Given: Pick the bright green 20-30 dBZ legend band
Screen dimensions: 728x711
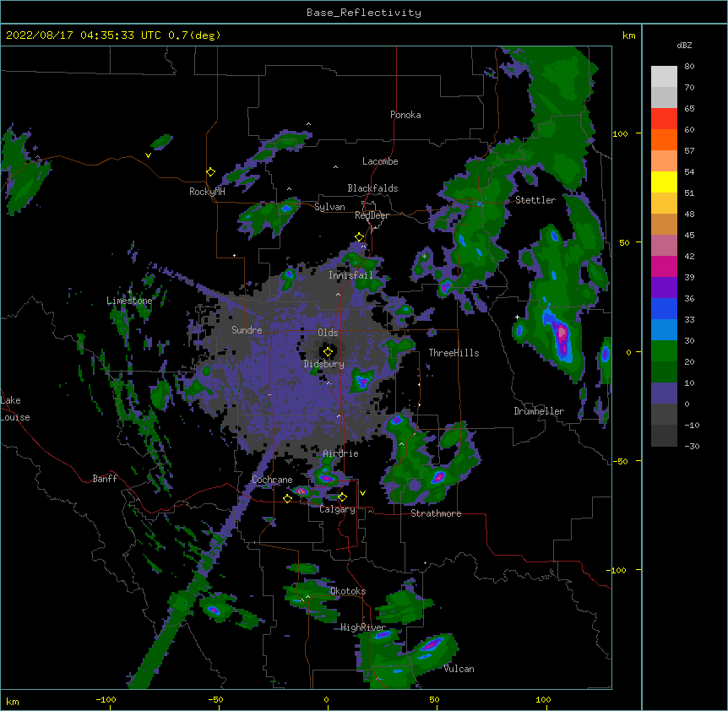Looking at the screenshot, I should point(664,351).
